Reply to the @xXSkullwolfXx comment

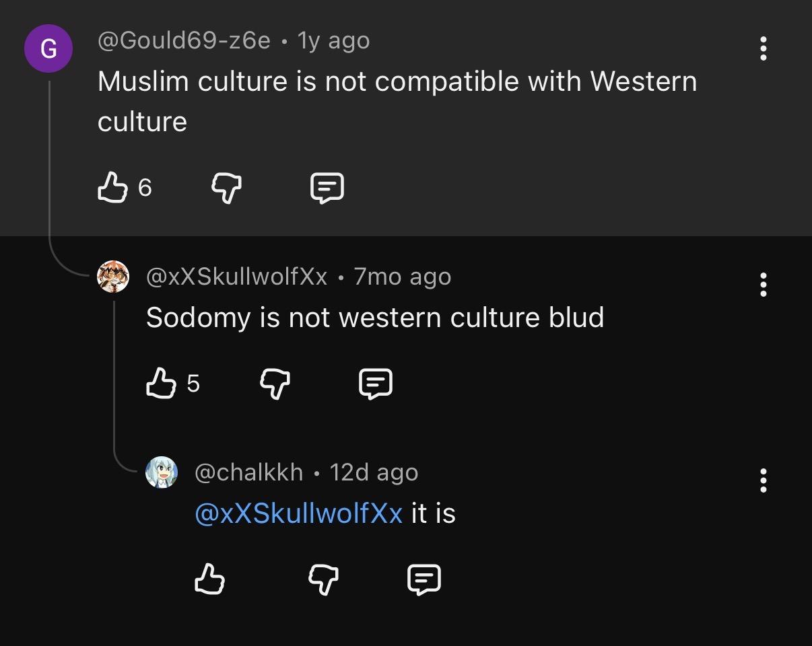tap(376, 384)
